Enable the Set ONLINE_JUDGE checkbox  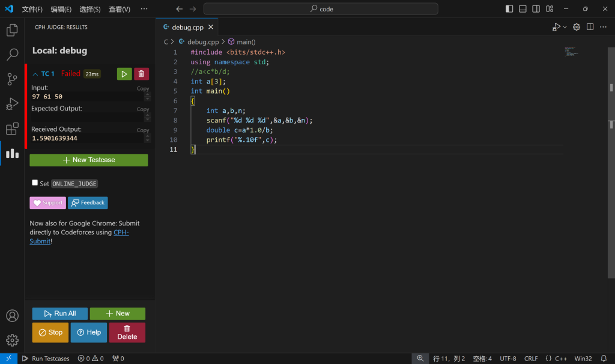tap(35, 183)
